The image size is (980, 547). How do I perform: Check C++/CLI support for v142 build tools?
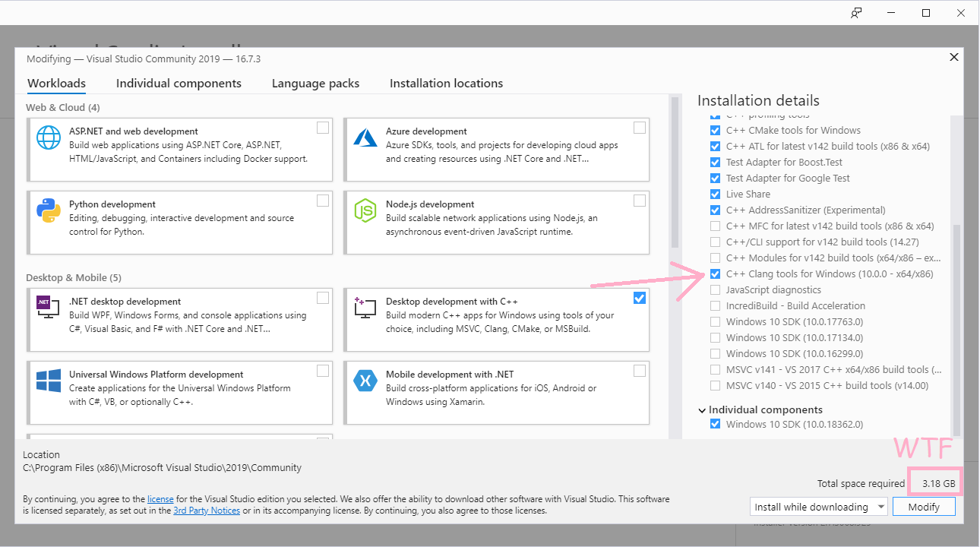coord(715,242)
